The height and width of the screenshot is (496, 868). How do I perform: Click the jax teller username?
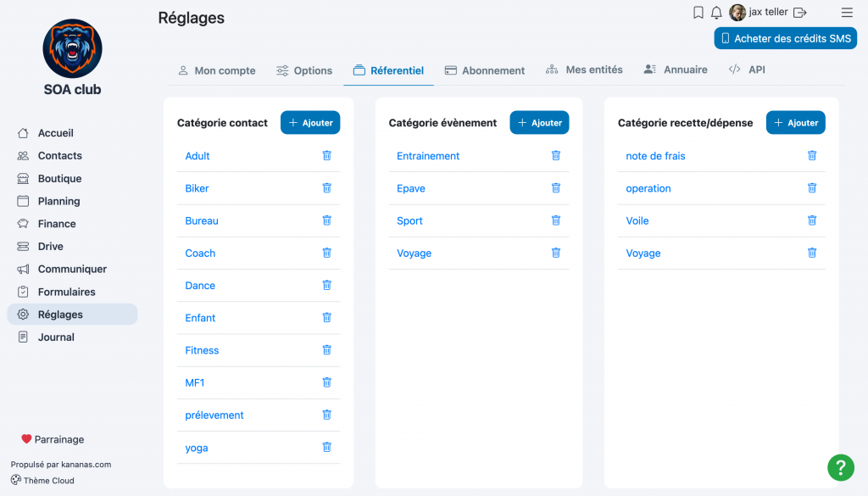768,12
